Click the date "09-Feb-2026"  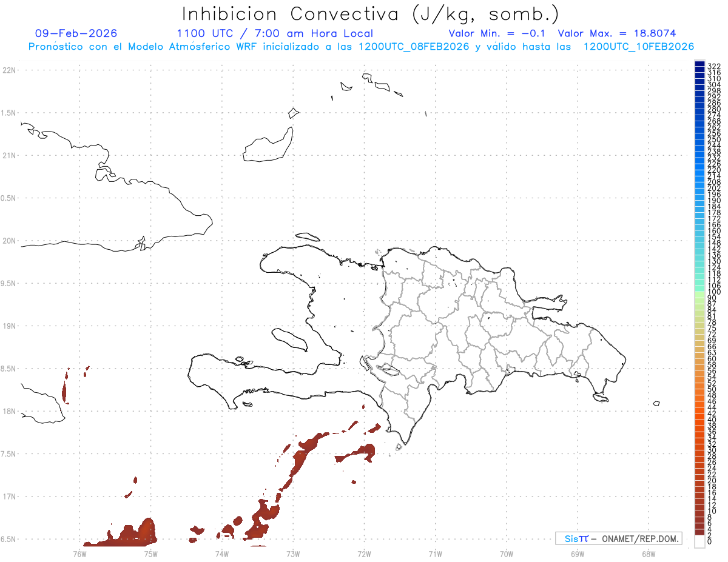point(76,33)
